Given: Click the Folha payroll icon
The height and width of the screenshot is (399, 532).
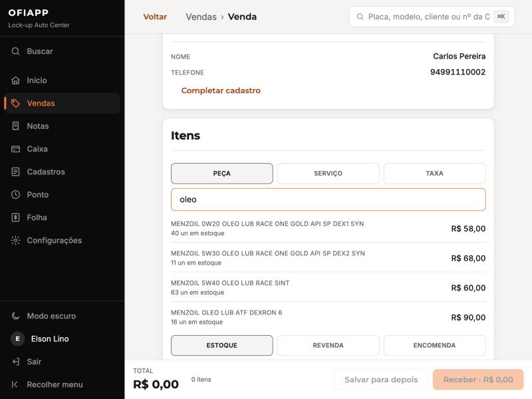Looking at the screenshot, I should tap(15, 217).
